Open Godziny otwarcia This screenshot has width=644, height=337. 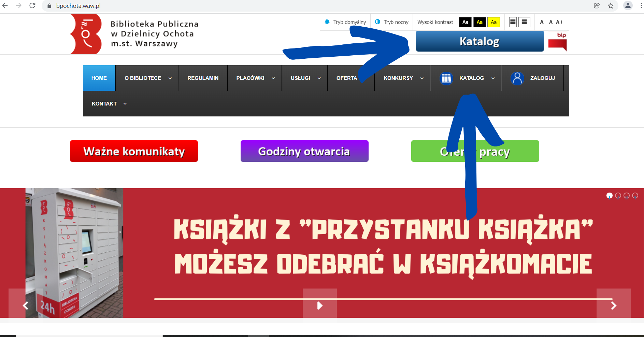(x=304, y=151)
